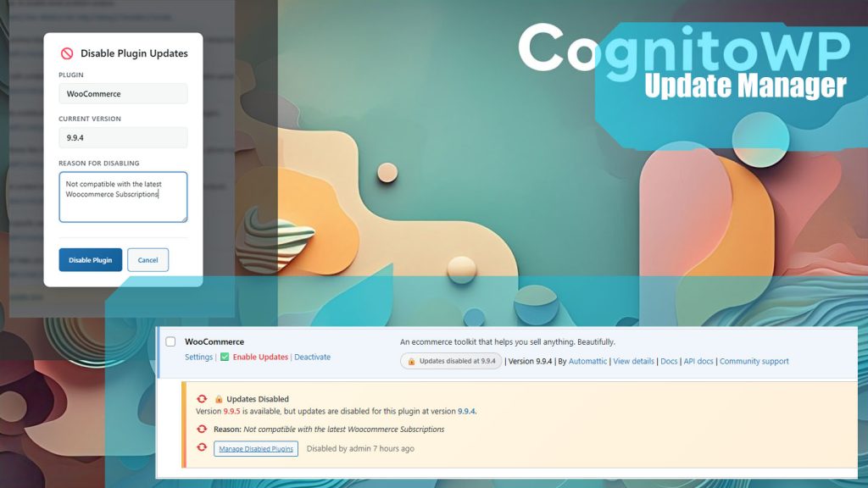Cancel the Disable Plugin Updates dialog
Screen dimensions: 868x488
click(147, 260)
